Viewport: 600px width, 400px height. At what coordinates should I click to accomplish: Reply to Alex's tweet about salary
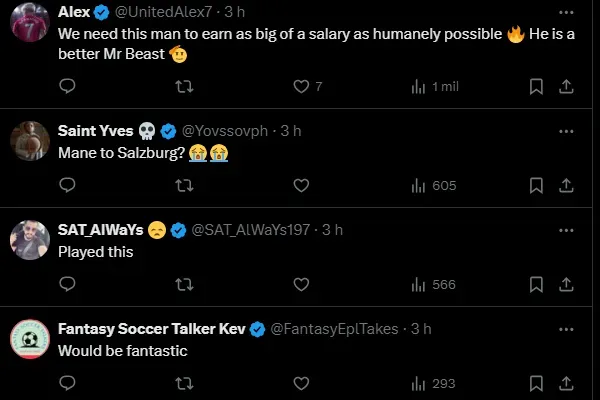(68, 87)
